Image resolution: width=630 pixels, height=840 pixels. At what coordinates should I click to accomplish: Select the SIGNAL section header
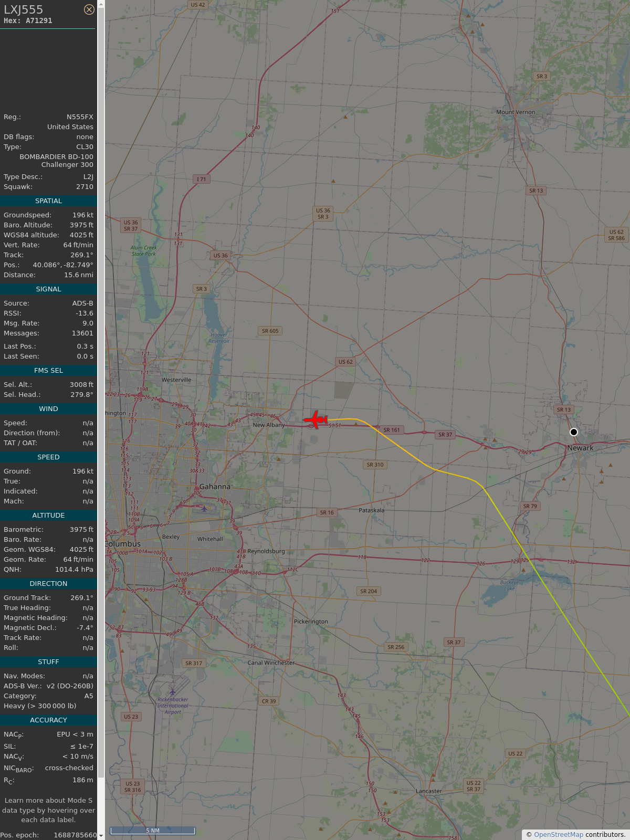(48, 289)
